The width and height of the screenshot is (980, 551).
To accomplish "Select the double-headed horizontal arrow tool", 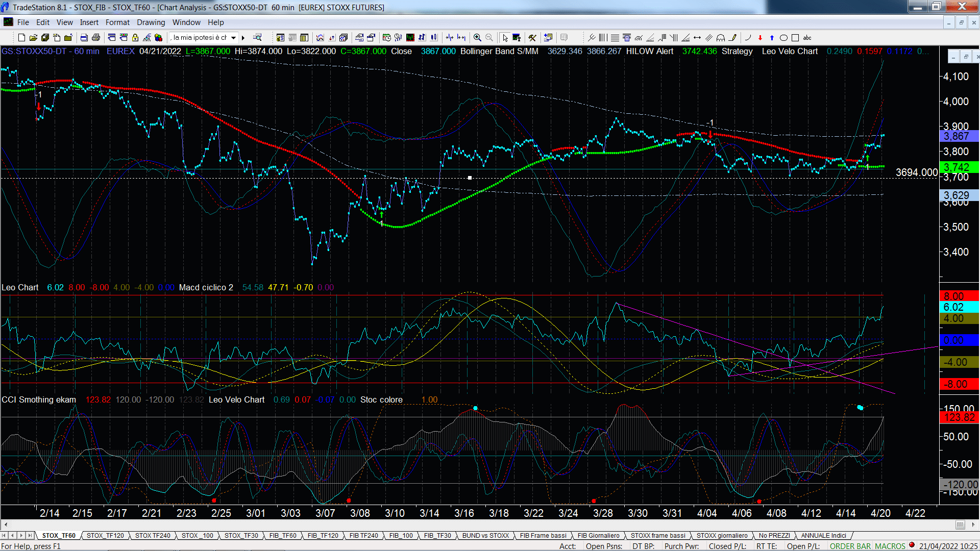I will pyautogui.click(x=697, y=38).
